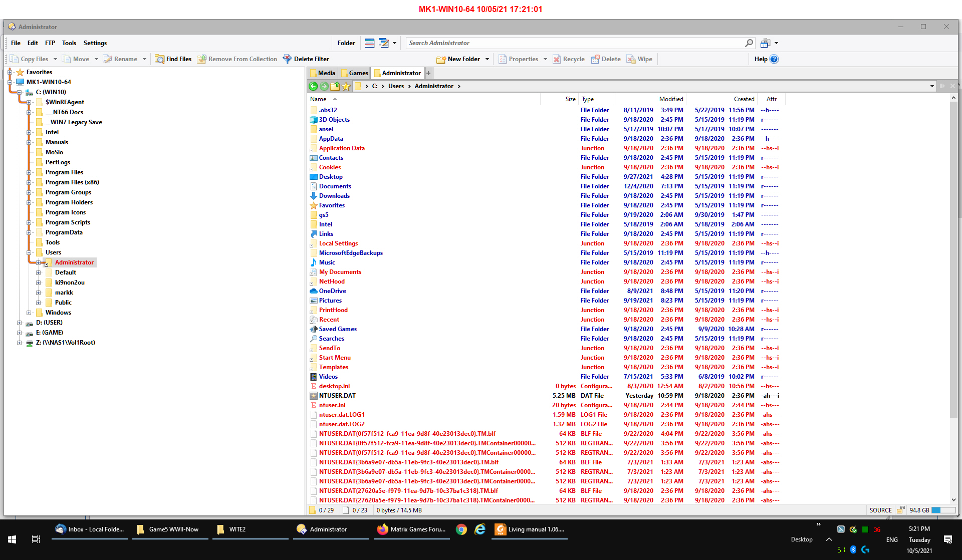Image resolution: width=962 pixels, height=560 pixels.
Task: Open the Edit menu
Action: 33,43
